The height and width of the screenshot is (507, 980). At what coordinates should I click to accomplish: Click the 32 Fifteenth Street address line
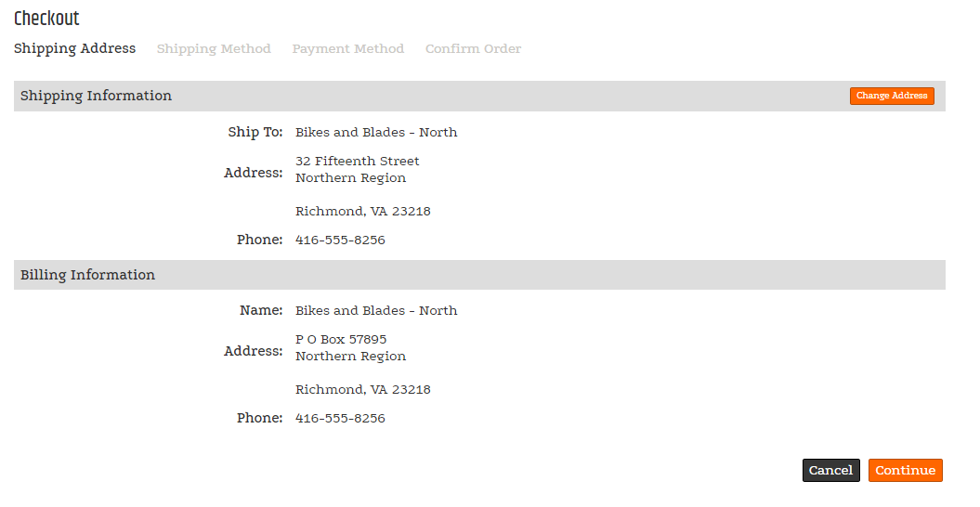tap(358, 162)
